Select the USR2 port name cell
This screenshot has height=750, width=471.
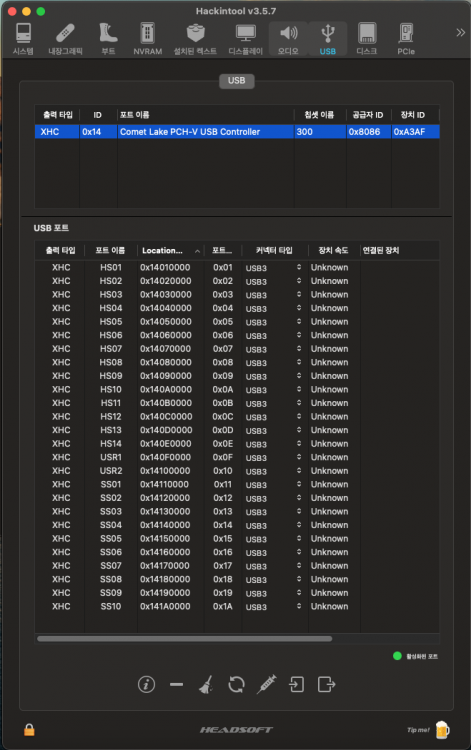(111, 471)
